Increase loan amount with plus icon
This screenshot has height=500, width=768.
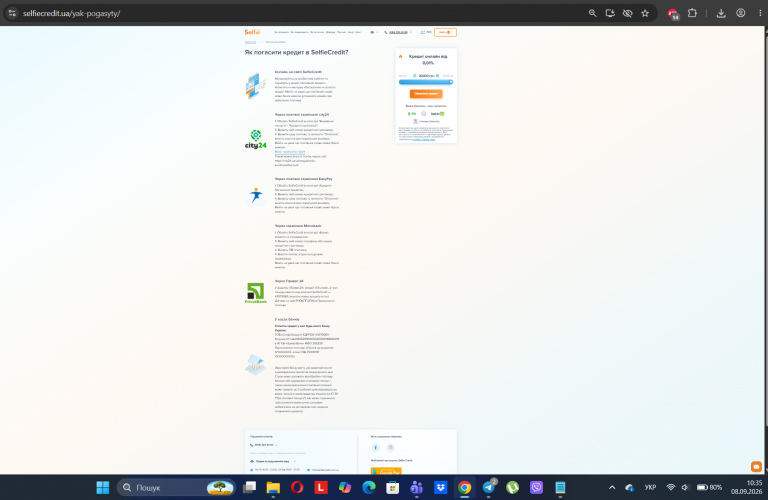click(x=437, y=76)
